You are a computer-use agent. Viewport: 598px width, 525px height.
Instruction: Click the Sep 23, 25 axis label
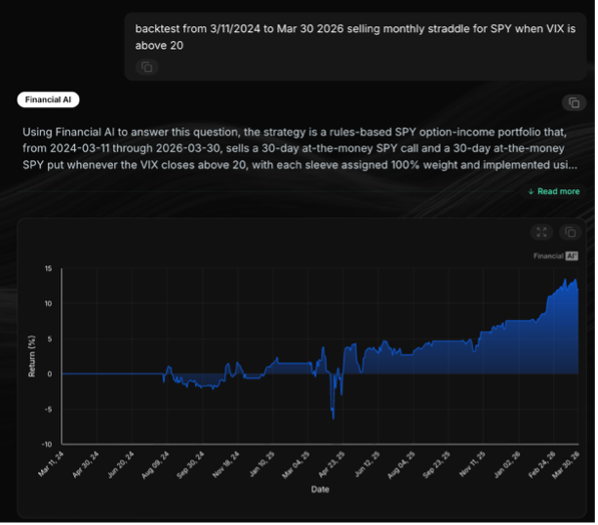tap(436, 464)
